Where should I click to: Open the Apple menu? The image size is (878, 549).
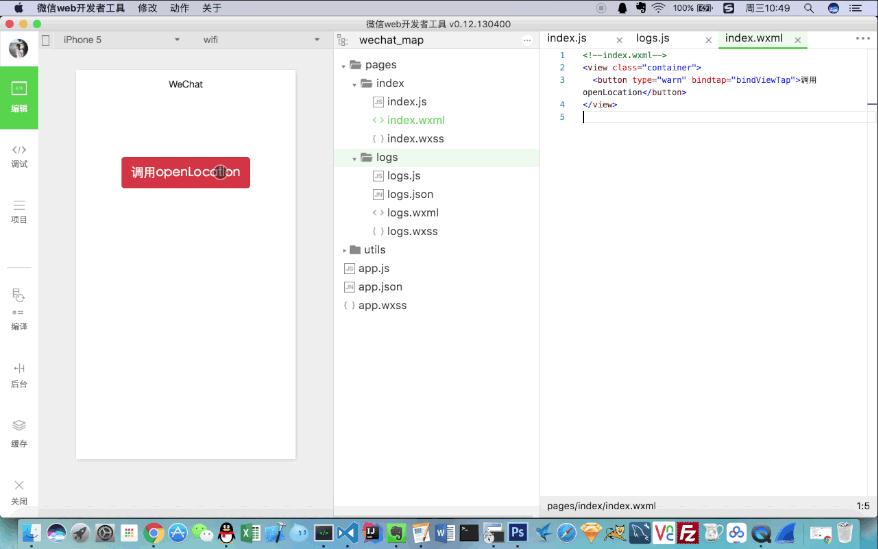18,8
